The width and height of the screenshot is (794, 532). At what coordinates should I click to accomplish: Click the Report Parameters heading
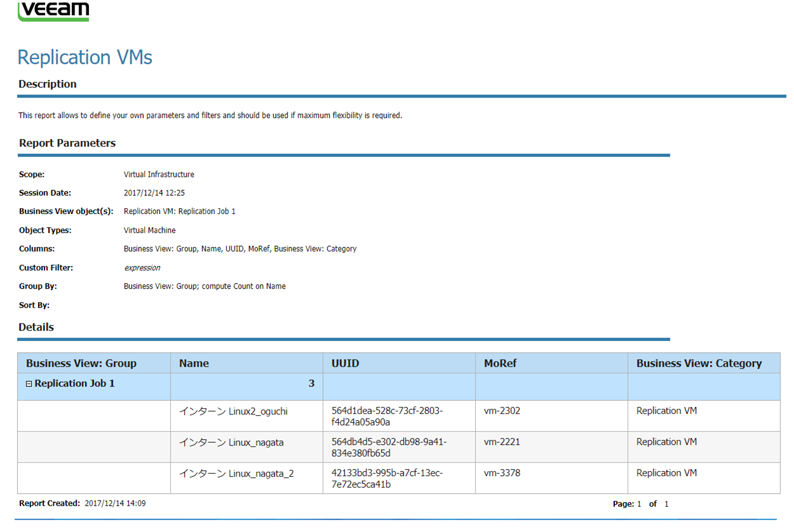67,143
